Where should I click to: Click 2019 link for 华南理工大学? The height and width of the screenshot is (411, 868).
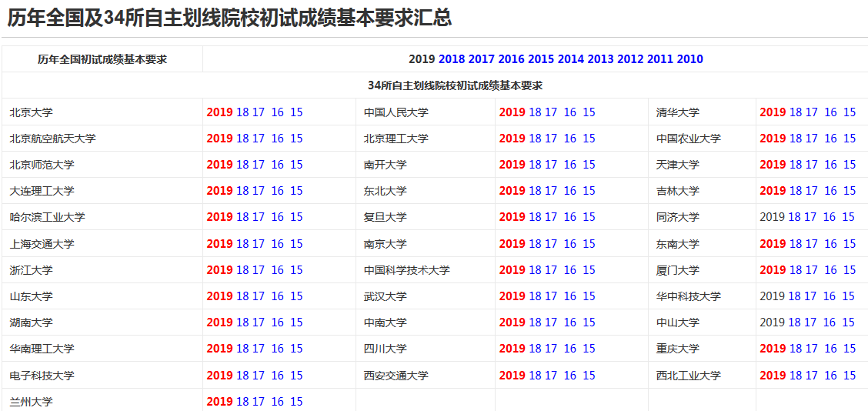[x=220, y=349]
